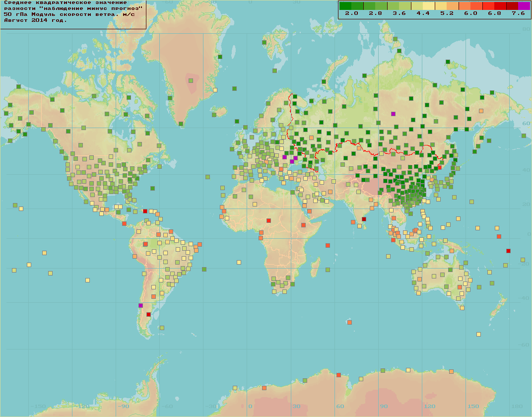This screenshot has width=532, height=417.
Task: Click the red-orange marker on Antarctica's coast
Action: point(338,375)
